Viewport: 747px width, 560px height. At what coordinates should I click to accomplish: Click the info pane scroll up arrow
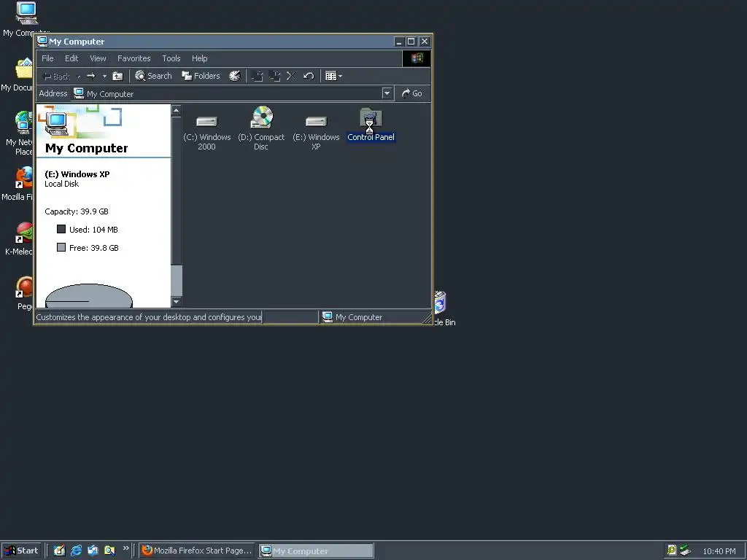pos(177,111)
